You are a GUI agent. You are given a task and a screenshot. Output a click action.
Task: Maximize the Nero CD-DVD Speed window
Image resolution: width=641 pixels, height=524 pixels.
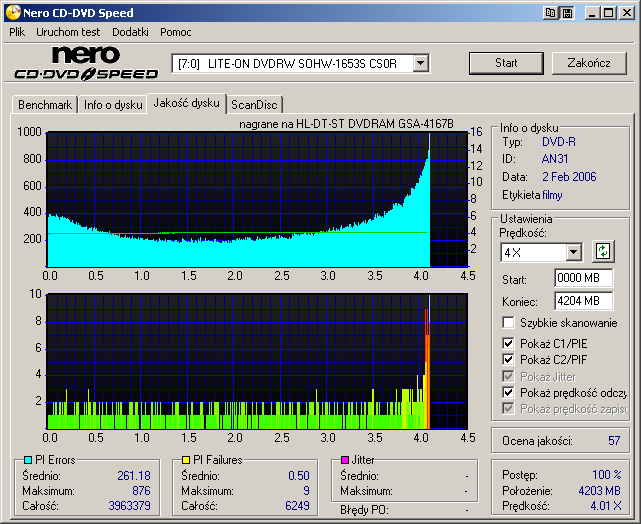(609, 13)
